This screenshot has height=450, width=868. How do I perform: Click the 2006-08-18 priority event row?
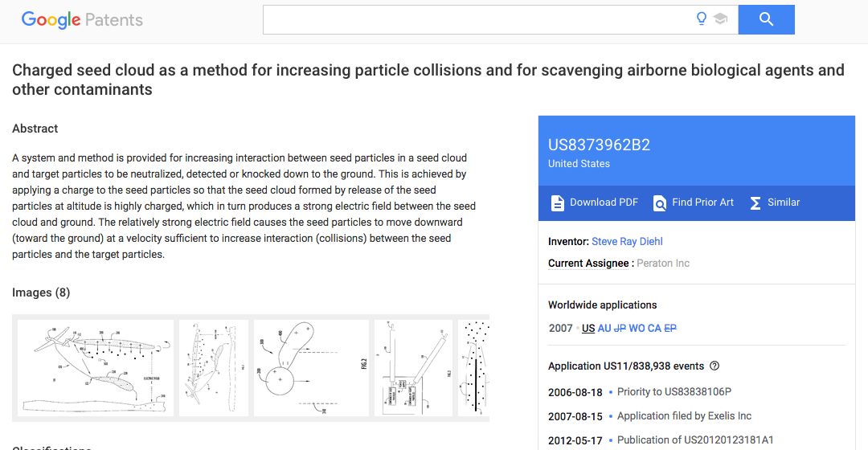coord(640,392)
